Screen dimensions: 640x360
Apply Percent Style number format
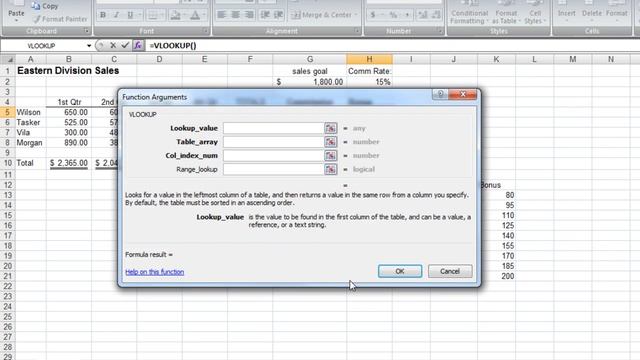(393, 15)
